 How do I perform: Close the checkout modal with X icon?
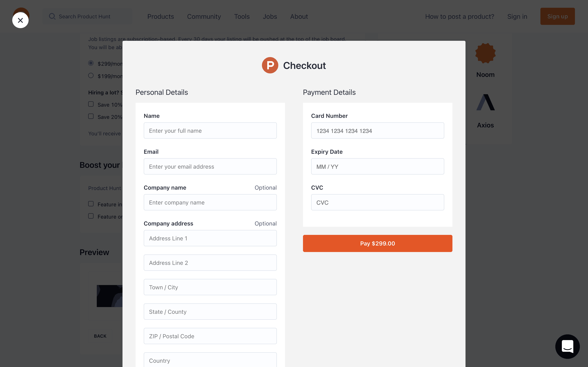point(20,20)
